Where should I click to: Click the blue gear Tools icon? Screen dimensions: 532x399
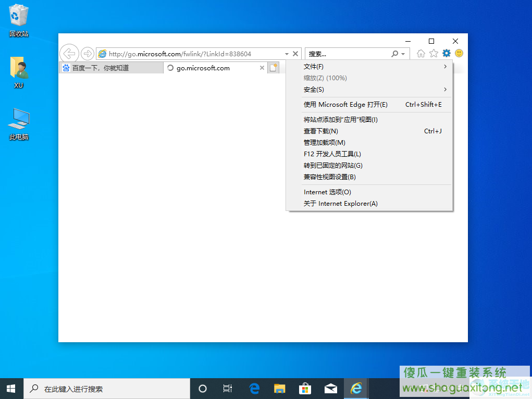click(447, 53)
